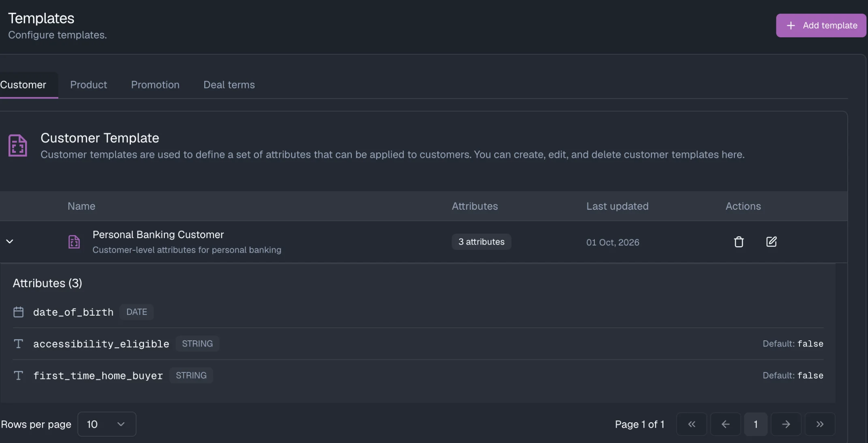Select page number 1

(756, 424)
